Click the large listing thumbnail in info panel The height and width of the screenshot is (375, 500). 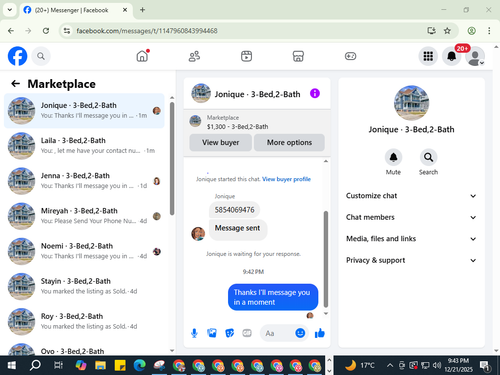(411, 103)
